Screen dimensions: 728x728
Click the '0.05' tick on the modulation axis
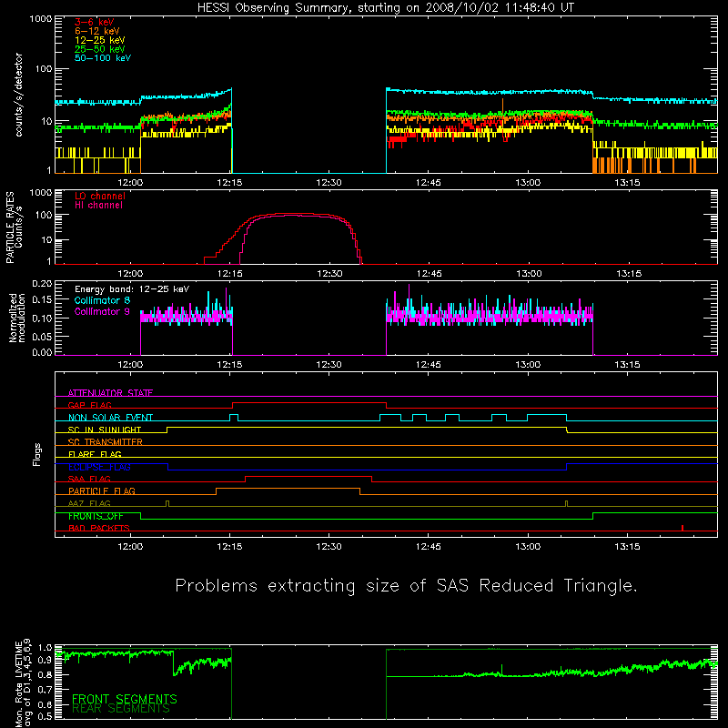(42, 336)
